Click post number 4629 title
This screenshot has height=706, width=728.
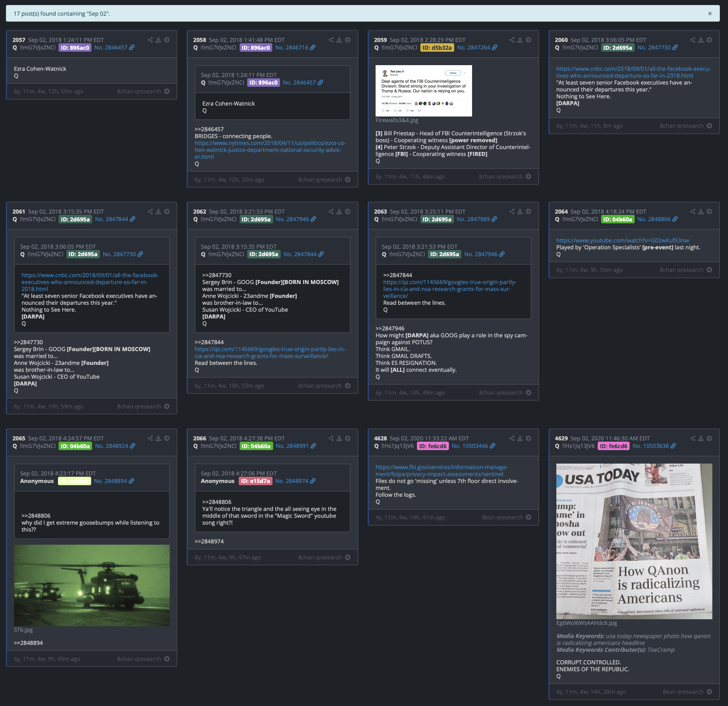point(561,439)
